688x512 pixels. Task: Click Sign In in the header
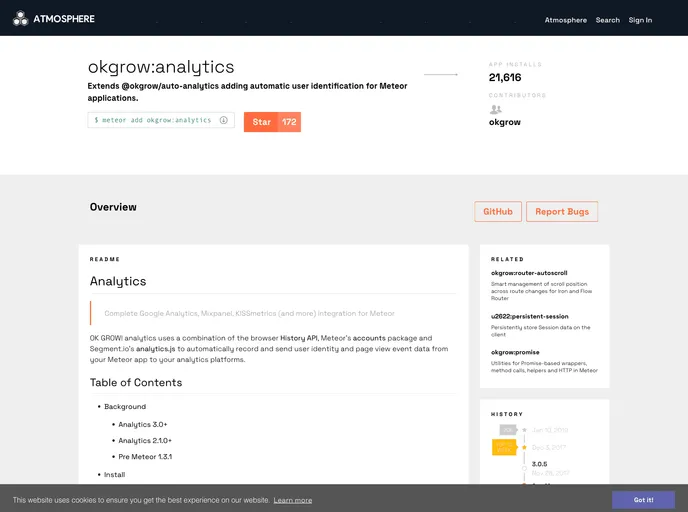[640, 20]
